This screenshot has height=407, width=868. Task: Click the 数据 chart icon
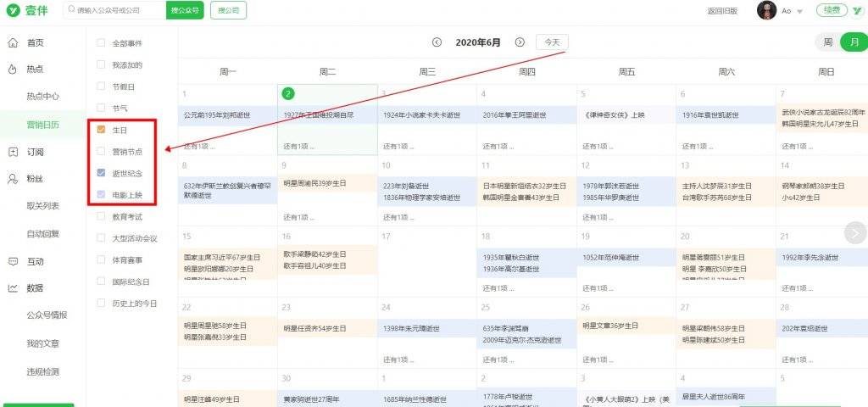pos(13,288)
